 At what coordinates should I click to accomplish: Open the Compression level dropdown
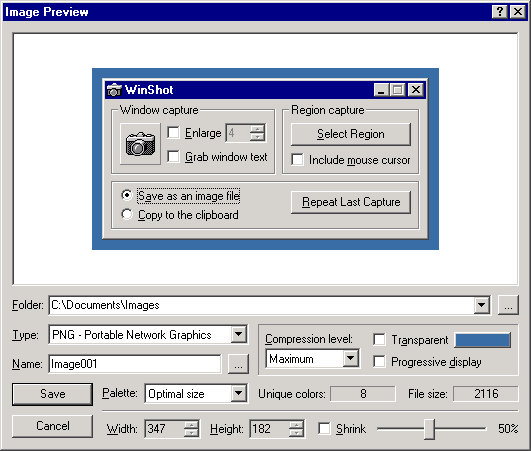pyautogui.click(x=351, y=358)
